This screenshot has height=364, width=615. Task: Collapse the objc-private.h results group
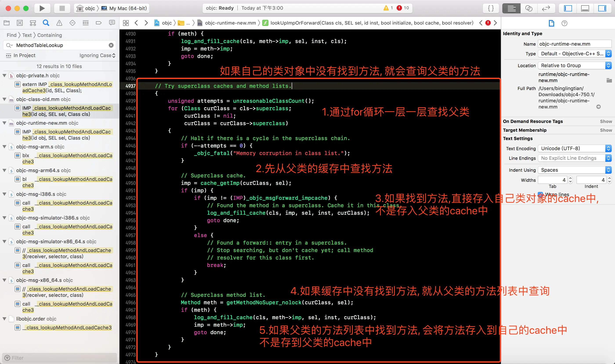tap(4, 76)
